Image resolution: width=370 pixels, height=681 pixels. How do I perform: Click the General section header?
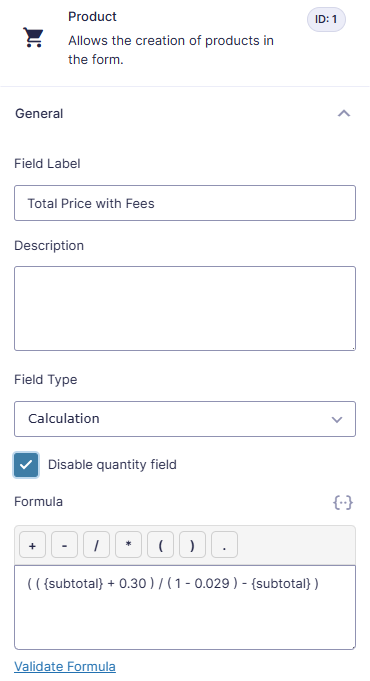185,114
